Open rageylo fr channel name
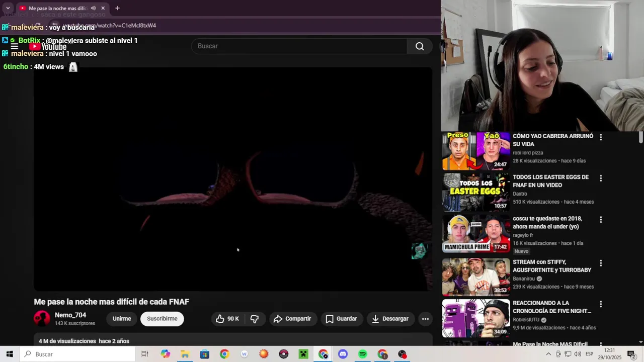 pos(523,235)
